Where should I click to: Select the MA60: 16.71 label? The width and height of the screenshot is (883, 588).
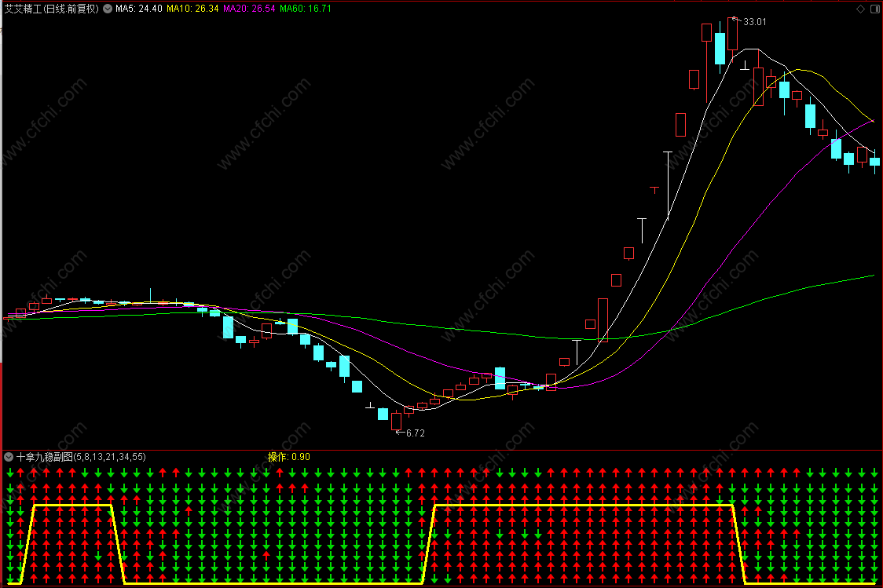point(306,9)
